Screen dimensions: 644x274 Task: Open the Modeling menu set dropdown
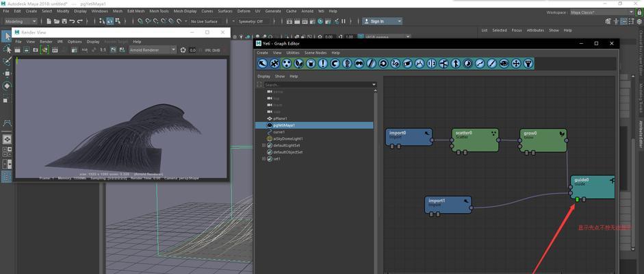click(x=21, y=21)
